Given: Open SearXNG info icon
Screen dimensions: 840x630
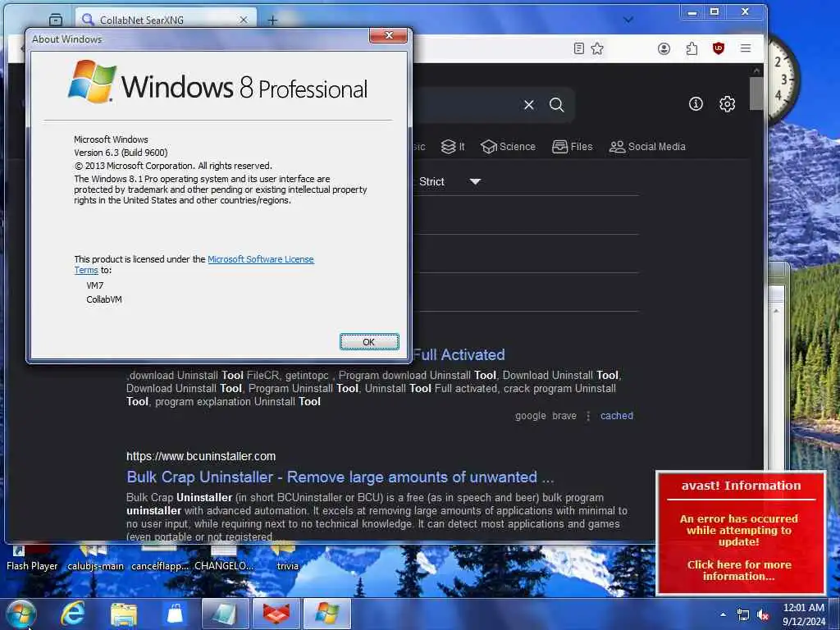Looking at the screenshot, I should (x=696, y=104).
